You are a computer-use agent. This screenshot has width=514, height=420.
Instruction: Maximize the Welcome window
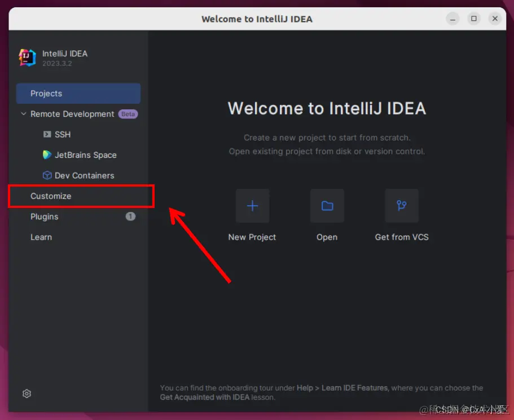tap(474, 19)
